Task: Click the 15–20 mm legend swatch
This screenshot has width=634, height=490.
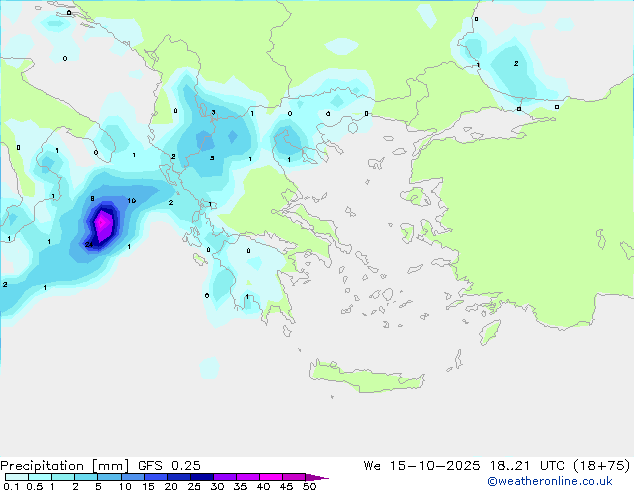Action: [156, 477]
